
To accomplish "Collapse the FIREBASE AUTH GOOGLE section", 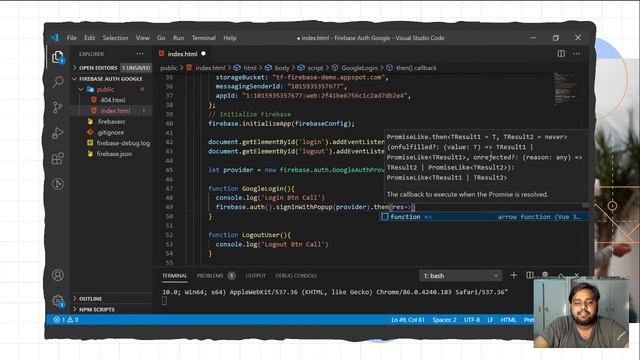I will [111, 78].
